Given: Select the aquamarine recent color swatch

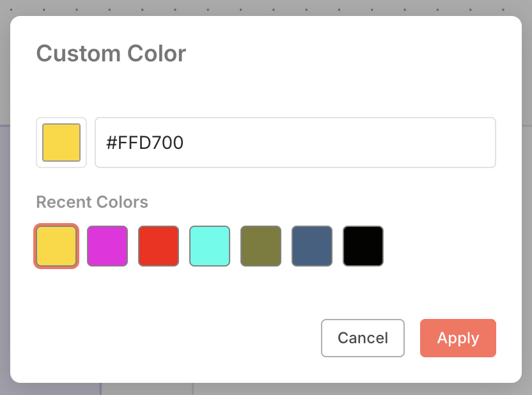Looking at the screenshot, I should [209, 245].
